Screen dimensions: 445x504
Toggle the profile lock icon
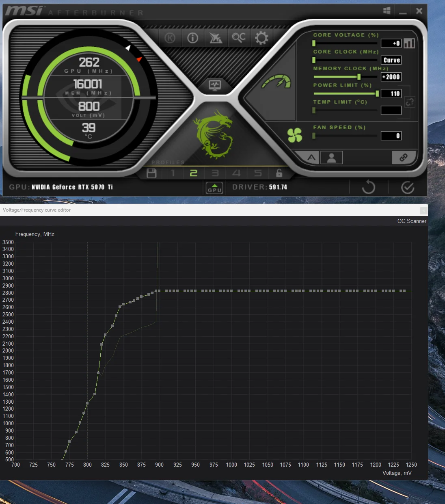pyautogui.click(x=279, y=173)
